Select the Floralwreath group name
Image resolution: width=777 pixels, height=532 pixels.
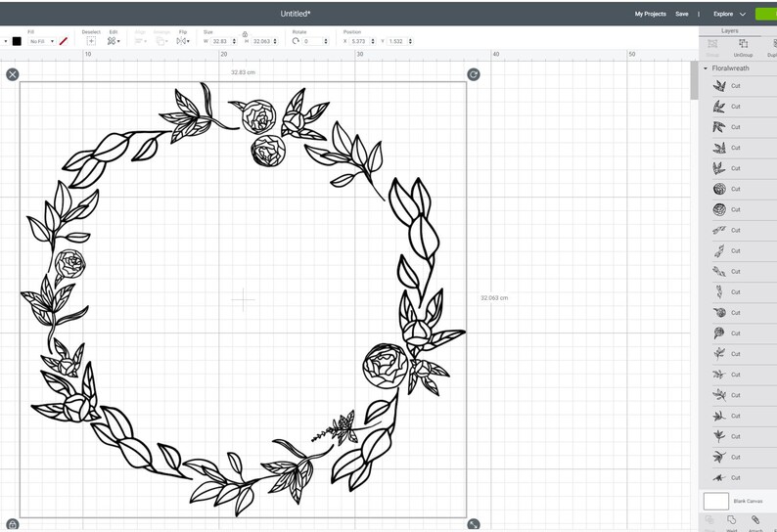click(730, 68)
